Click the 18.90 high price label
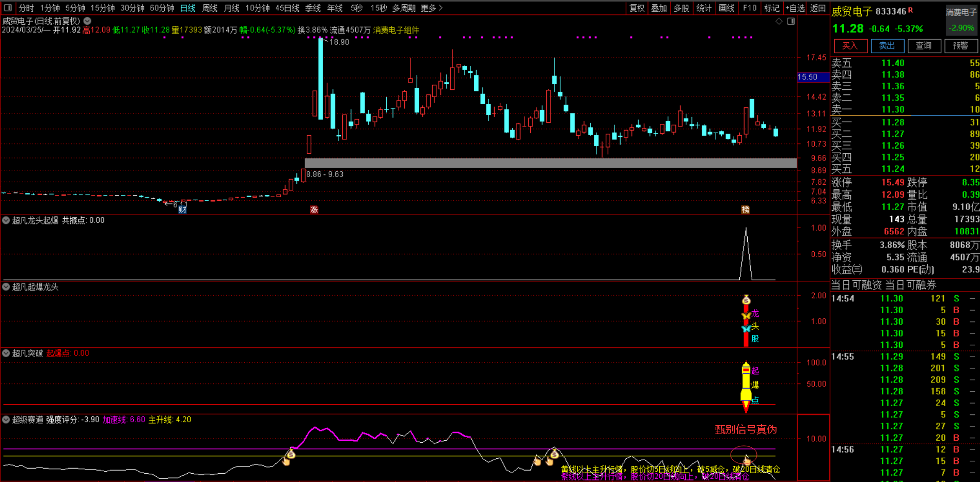The height and width of the screenshot is (482, 980). pos(339,42)
